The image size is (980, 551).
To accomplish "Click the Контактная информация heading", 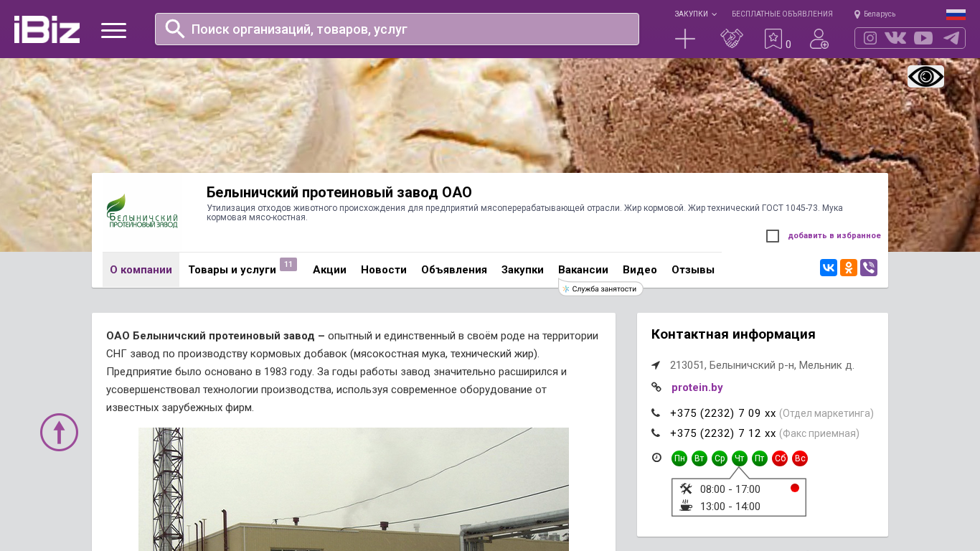I will (x=733, y=334).
